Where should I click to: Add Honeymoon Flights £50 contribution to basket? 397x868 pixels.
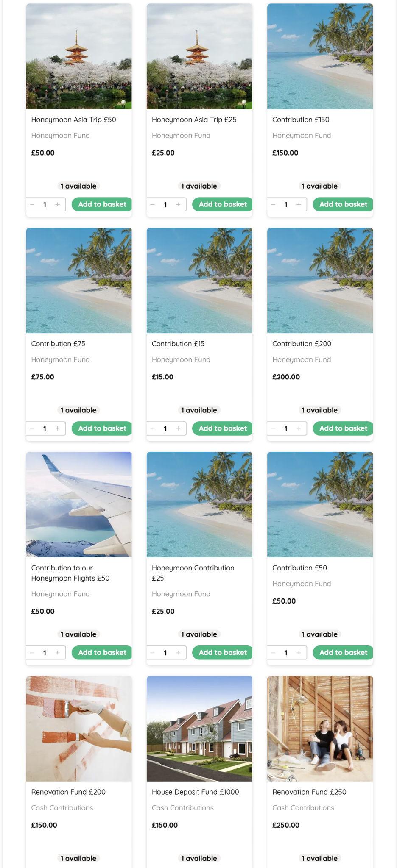(102, 653)
